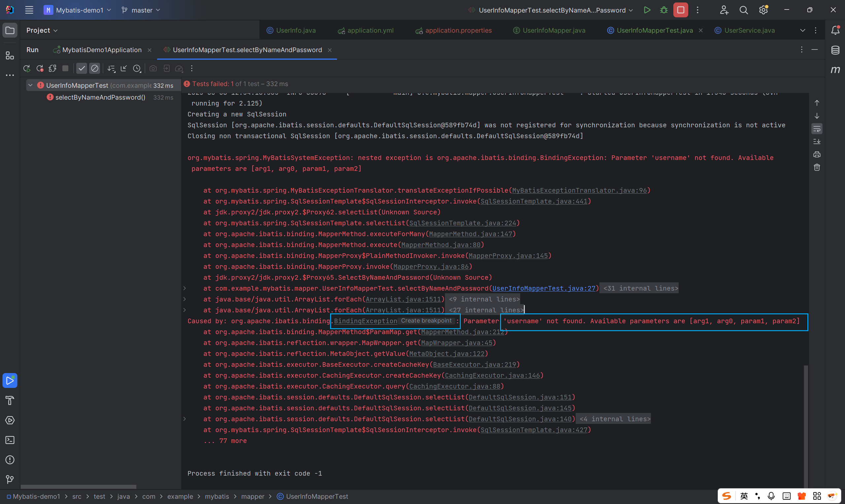845x504 pixels.
Task: Close UserInfoMapperTest.java editor tab
Action: click(701, 31)
